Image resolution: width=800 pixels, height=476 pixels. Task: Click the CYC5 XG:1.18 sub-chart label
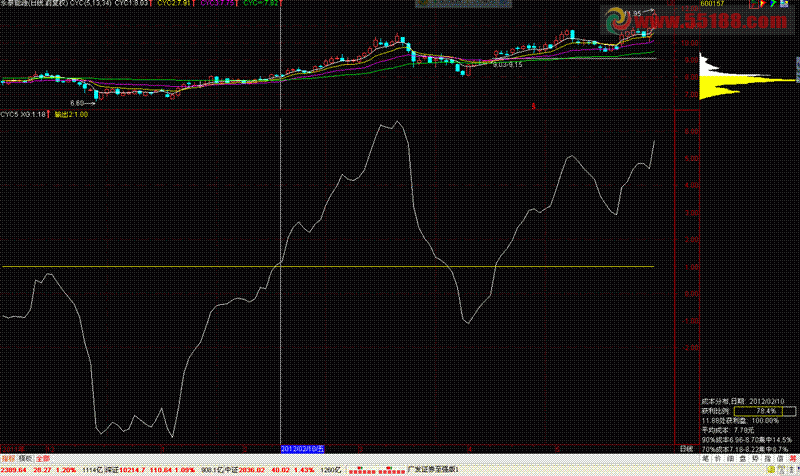coord(23,114)
